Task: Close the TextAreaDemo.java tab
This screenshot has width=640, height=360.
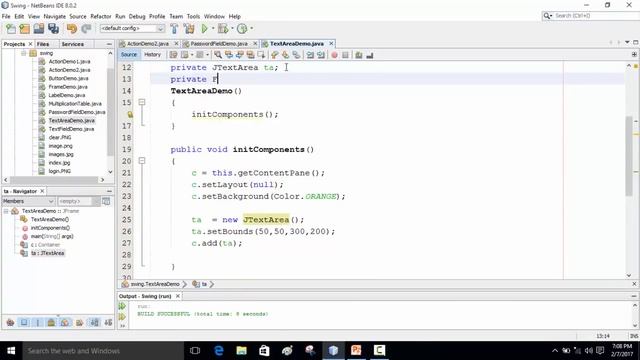Action: [x=331, y=43]
